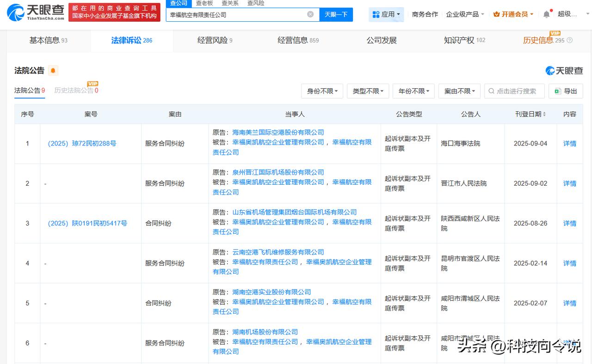Open the 经营信息 tab
This screenshot has width=592, height=364.
tap(298, 40)
